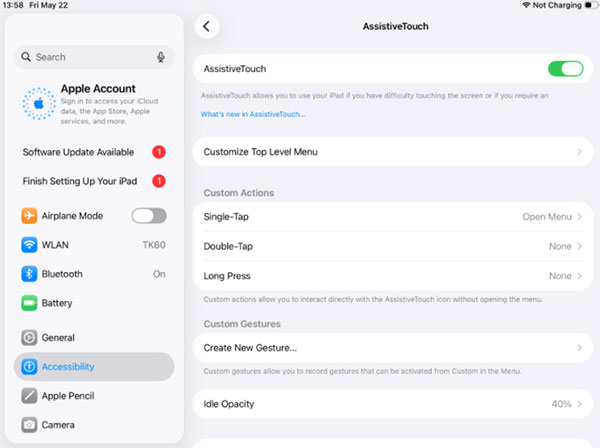Tap the Bluetooth icon

click(29, 274)
